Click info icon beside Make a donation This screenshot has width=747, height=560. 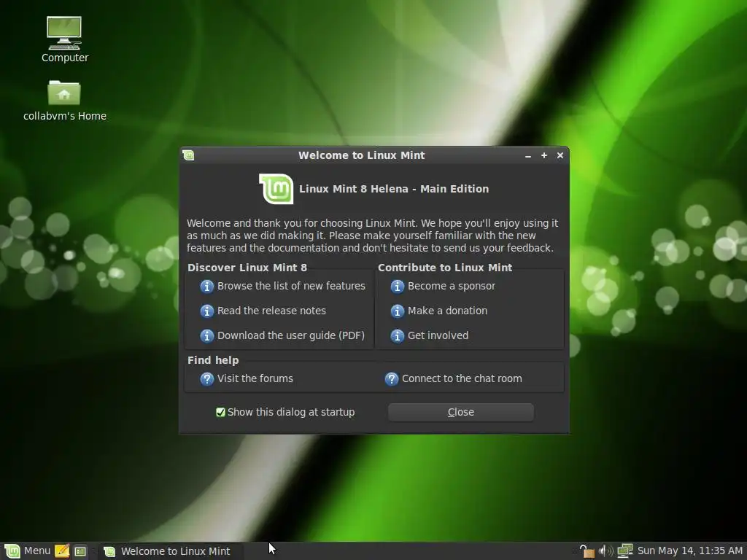pyautogui.click(x=397, y=311)
